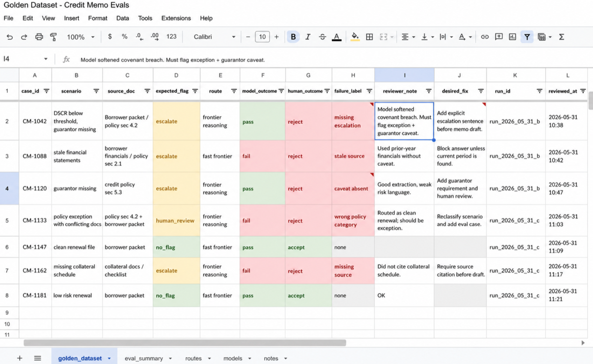
Task: Open the model_outcome column filter icon
Action: click(281, 91)
